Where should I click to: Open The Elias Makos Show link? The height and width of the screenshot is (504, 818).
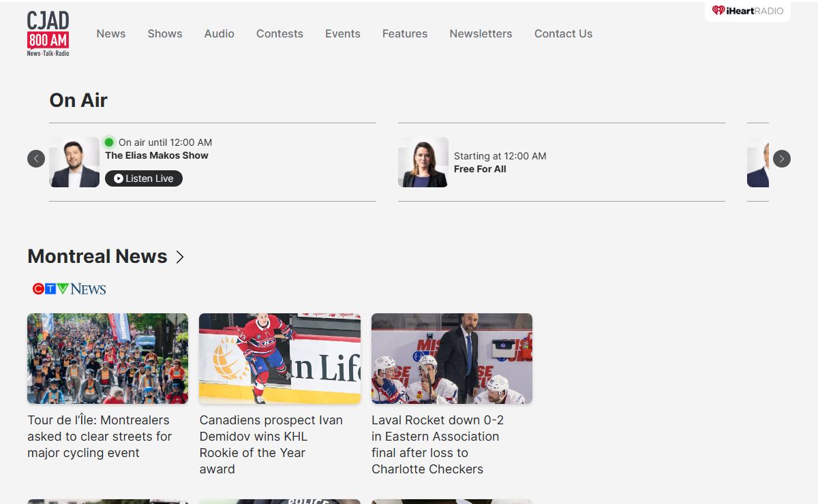coord(157,155)
